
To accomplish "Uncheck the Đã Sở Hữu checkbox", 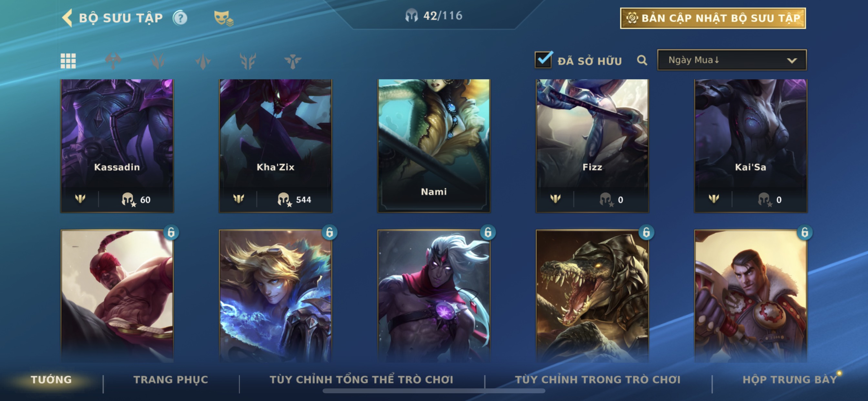I will pyautogui.click(x=543, y=60).
